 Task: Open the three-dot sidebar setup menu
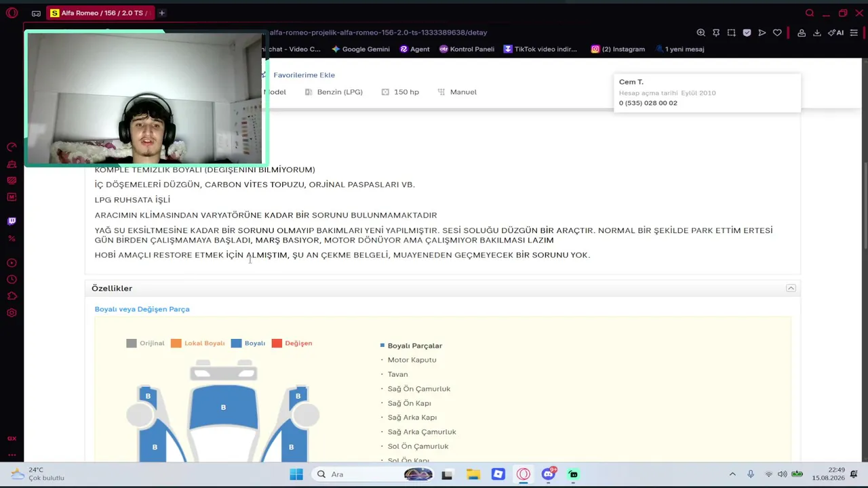pyautogui.click(x=12, y=455)
